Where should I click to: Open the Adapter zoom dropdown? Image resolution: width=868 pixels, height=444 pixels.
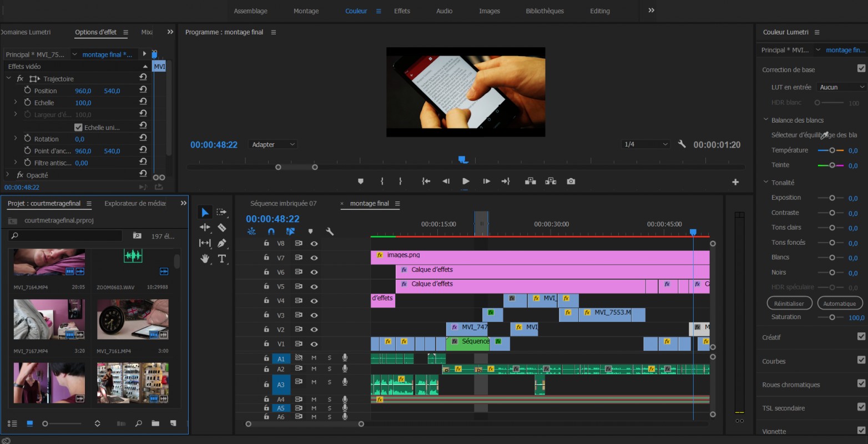(272, 144)
